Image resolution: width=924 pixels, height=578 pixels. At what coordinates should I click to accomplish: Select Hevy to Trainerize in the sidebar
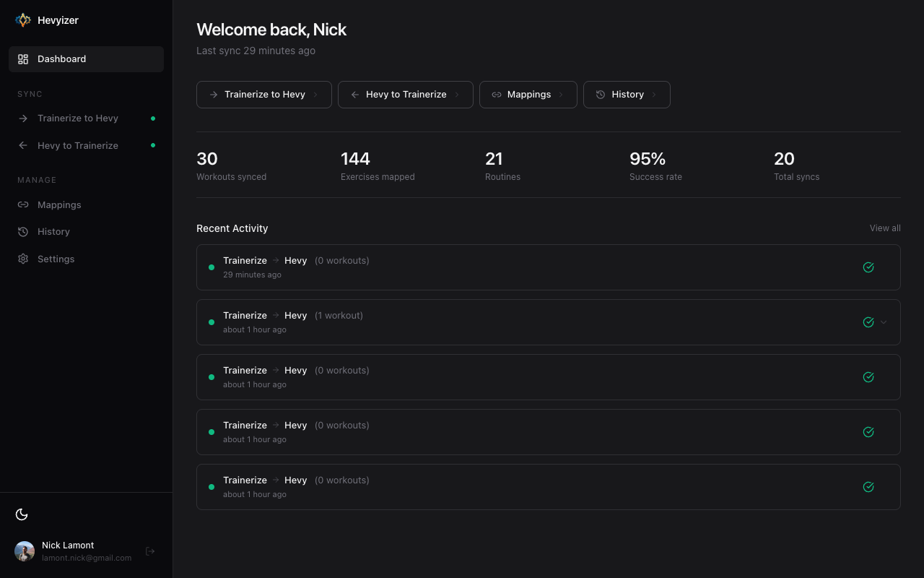point(78,145)
